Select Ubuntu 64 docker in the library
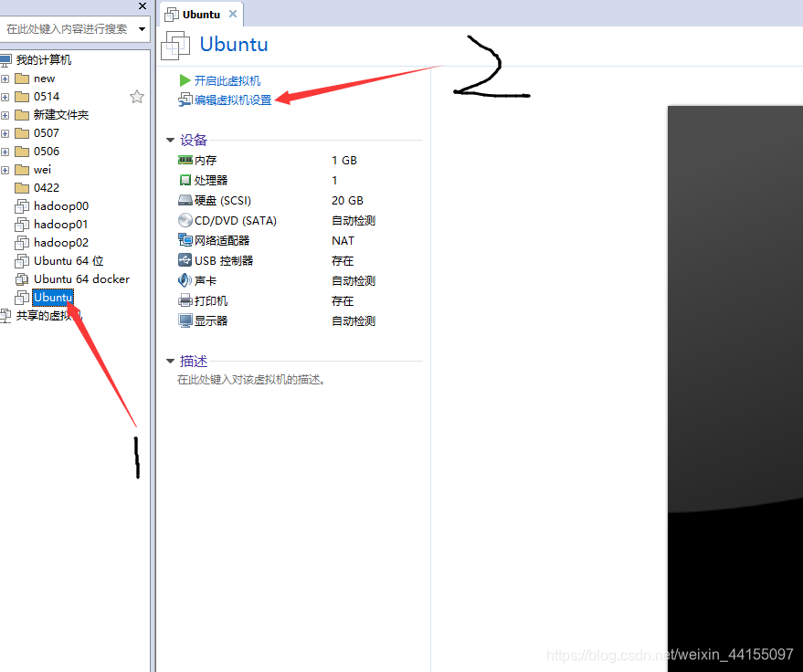The image size is (803, 672). coord(82,278)
